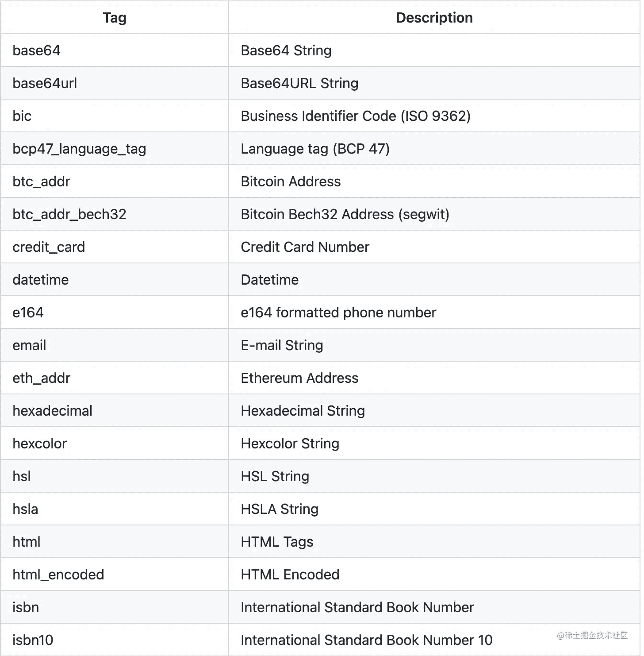Select the bcp47_language_tag cell
The image size is (644, 656).
[x=79, y=149]
